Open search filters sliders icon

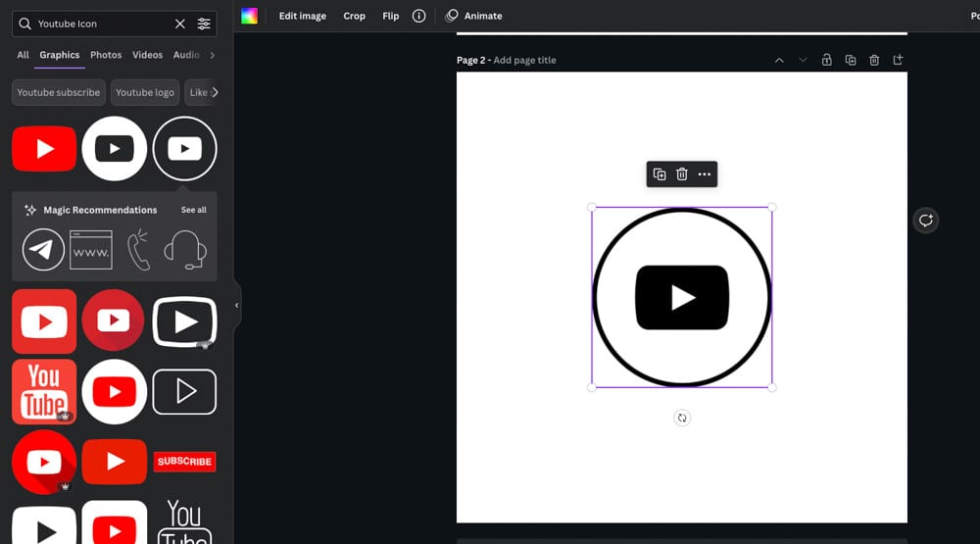204,24
